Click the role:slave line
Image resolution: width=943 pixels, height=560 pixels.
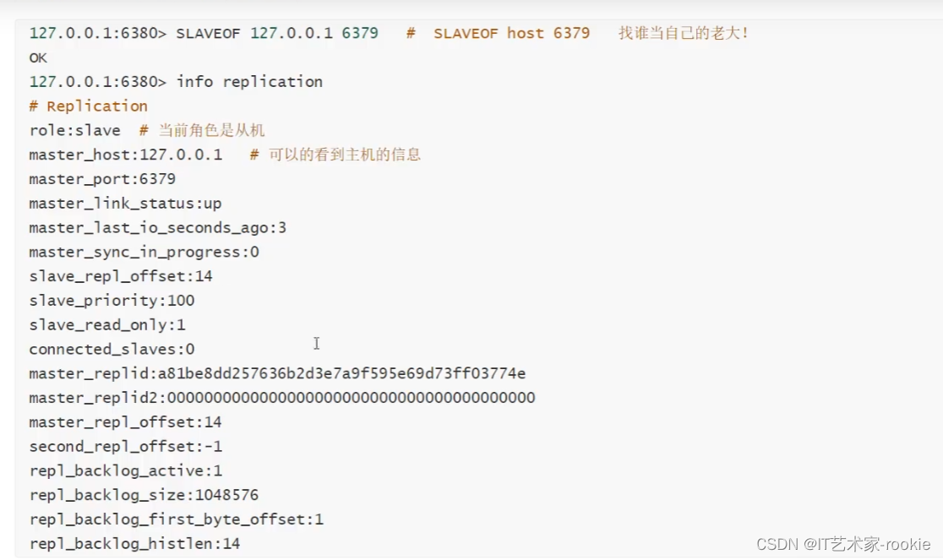tap(74, 130)
